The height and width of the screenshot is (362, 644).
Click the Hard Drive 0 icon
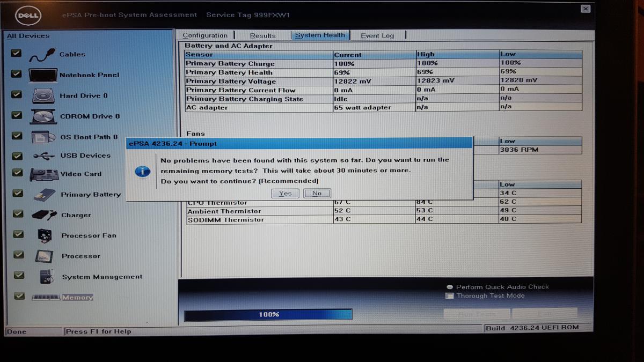click(x=43, y=96)
